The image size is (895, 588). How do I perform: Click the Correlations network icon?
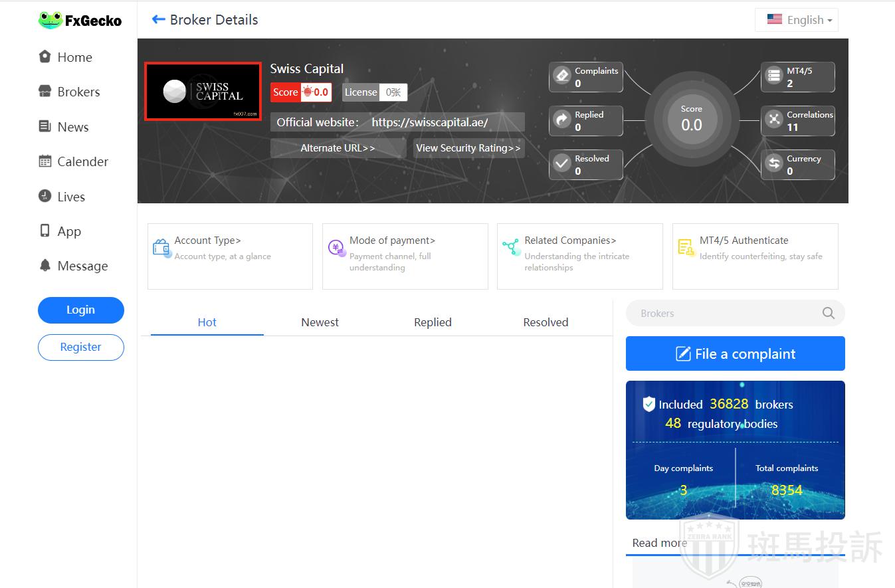tap(774, 120)
